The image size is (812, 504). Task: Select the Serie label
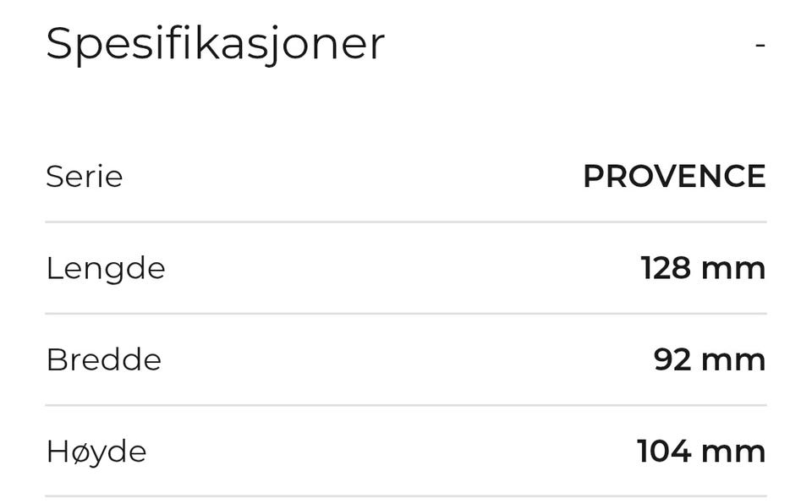(84, 177)
